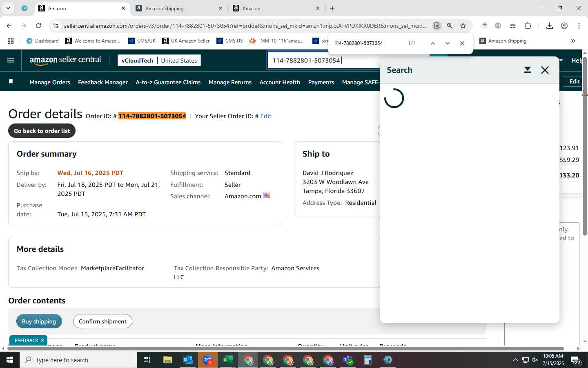Open Excel from the taskbar
Viewport: 588px width, 368px height.
pos(228,360)
